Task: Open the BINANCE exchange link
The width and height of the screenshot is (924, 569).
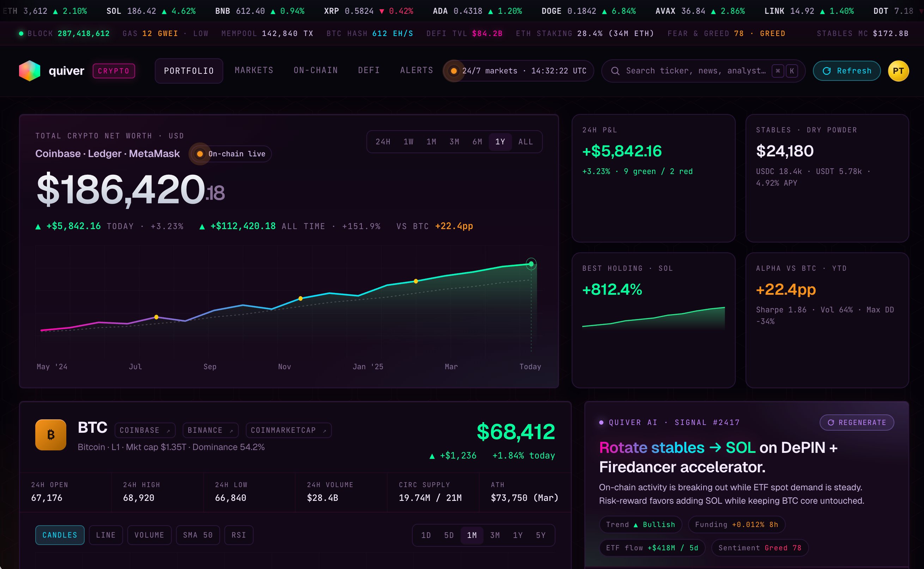Action: pos(211,430)
